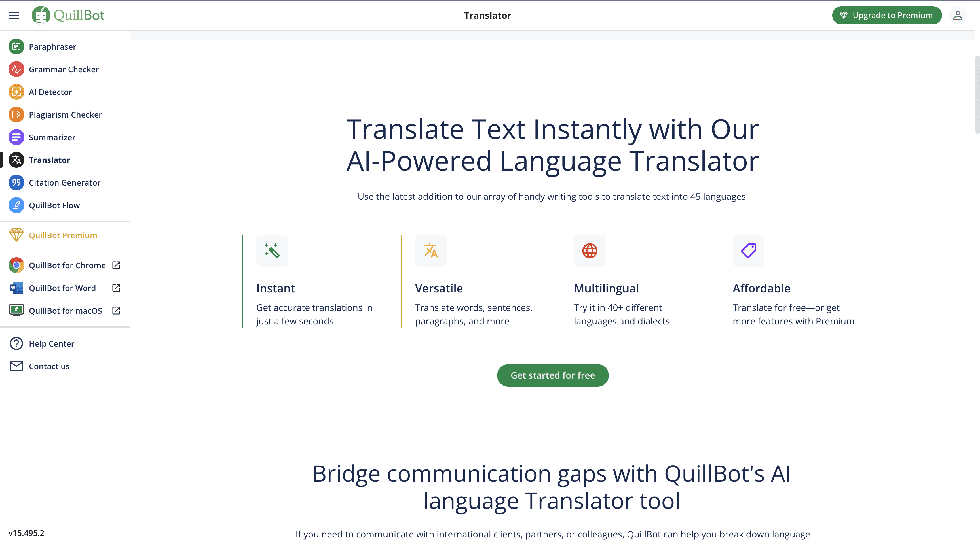Click the Chrome browser icon
Viewport: 980px width, 544px height.
click(x=16, y=265)
